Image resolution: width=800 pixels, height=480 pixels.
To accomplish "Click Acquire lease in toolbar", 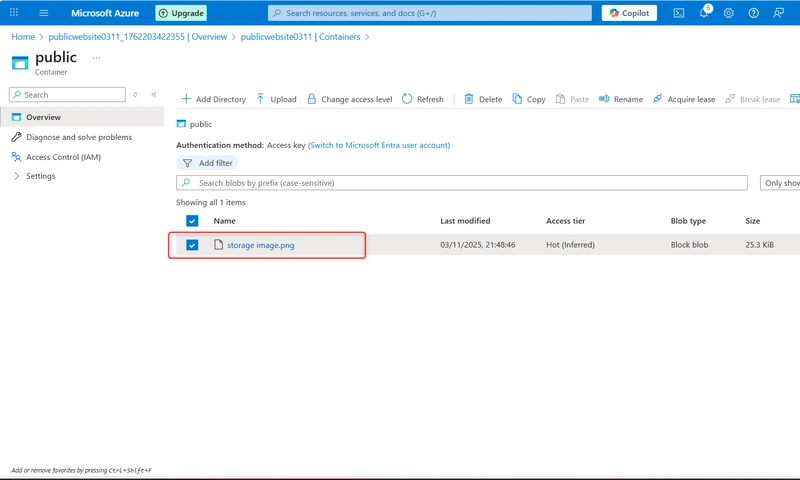I will tap(684, 99).
